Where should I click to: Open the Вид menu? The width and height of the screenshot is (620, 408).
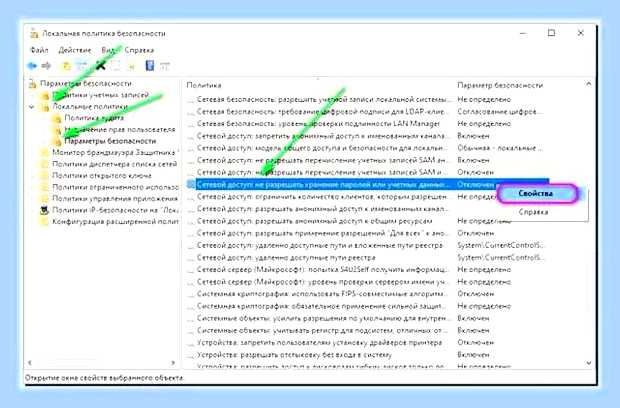(108, 50)
